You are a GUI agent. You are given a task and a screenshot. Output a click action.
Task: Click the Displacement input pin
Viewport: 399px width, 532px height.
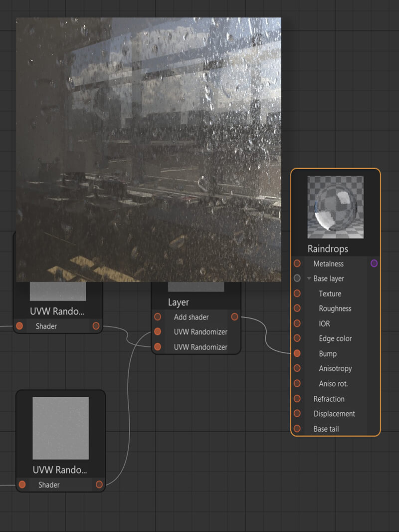click(297, 414)
